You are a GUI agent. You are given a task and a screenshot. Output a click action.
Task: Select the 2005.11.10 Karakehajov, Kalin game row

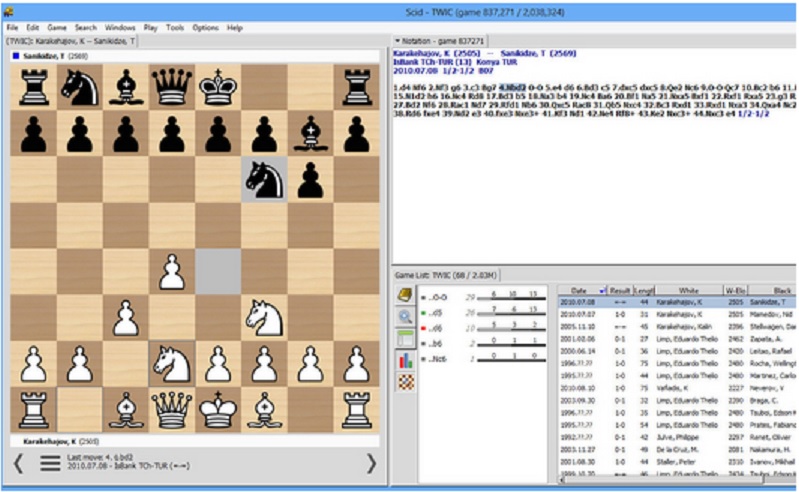click(x=677, y=326)
